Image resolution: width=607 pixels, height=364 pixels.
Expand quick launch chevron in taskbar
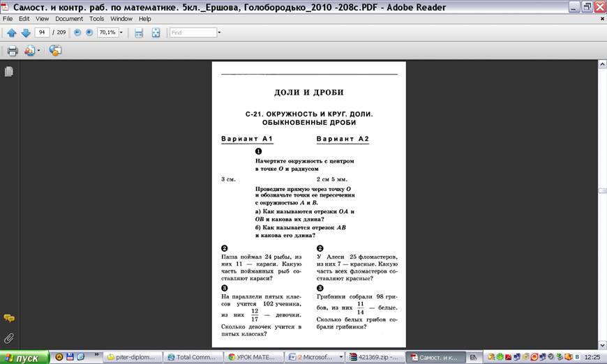coord(96,354)
